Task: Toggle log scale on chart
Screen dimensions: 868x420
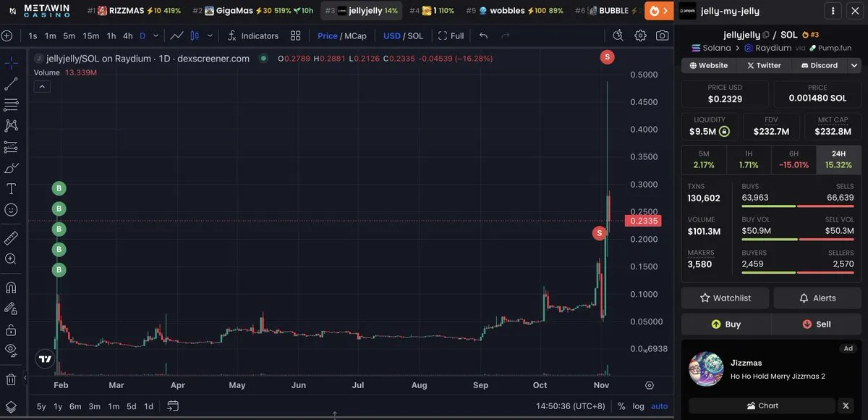Action: pos(638,406)
